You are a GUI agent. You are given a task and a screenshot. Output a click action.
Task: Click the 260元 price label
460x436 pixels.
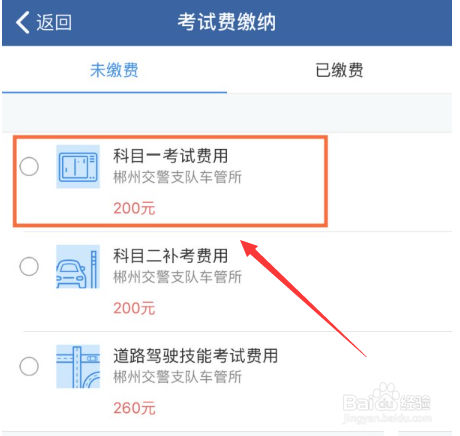134,408
